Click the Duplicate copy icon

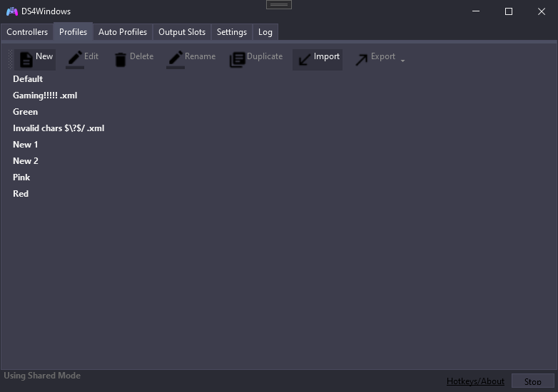[x=237, y=60]
